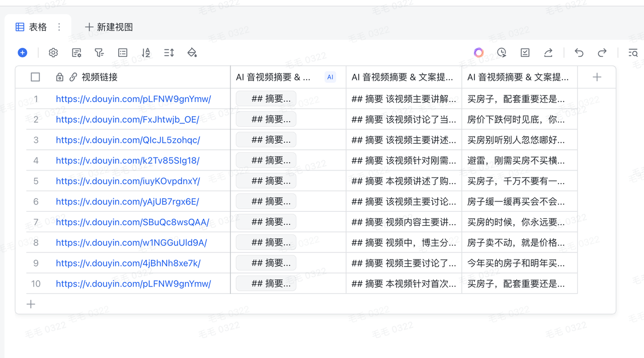Select cell 该视频讨论了当 in row 2
Image resolution: width=644 pixels, height=358 pixels.
(x=404, y=120)
